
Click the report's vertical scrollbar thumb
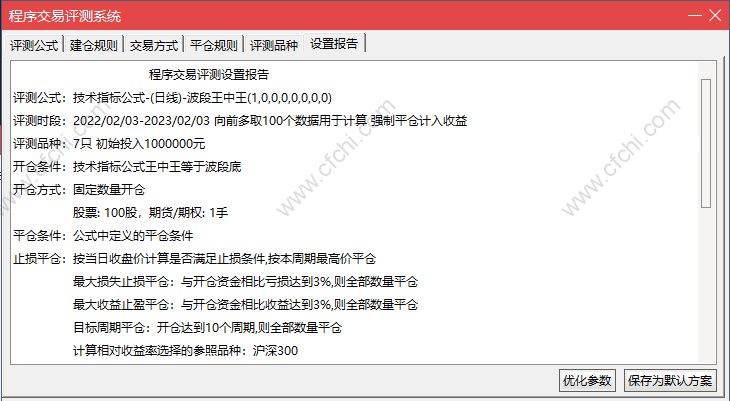[x=706, y=143]
